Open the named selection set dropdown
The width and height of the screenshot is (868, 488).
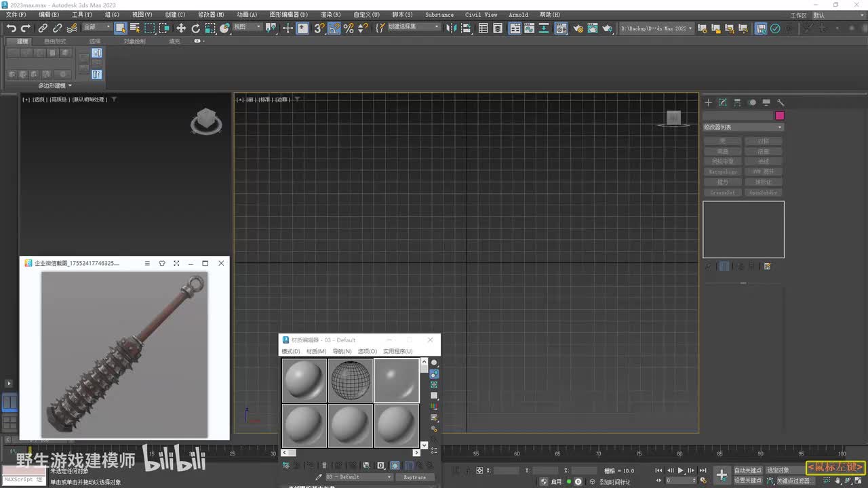pyautogui.click(x=414, y=28)
